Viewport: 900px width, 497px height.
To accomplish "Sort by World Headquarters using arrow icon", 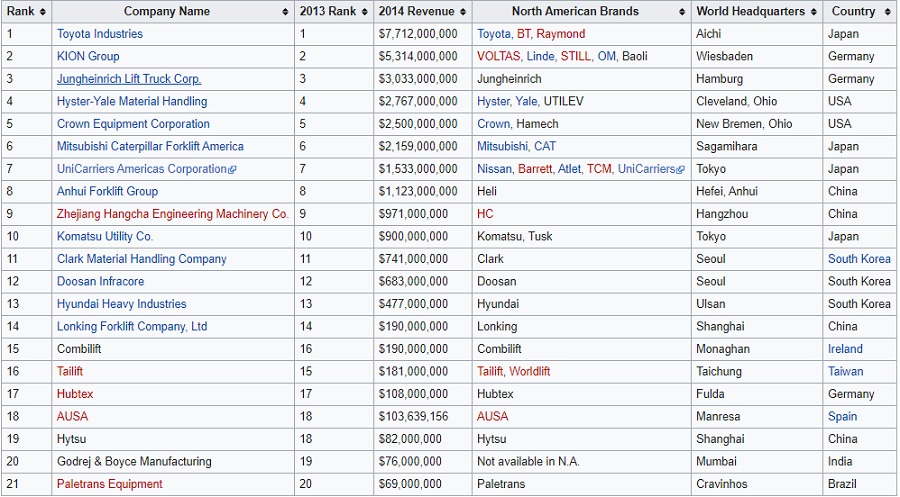I will (x=813, y=12).
